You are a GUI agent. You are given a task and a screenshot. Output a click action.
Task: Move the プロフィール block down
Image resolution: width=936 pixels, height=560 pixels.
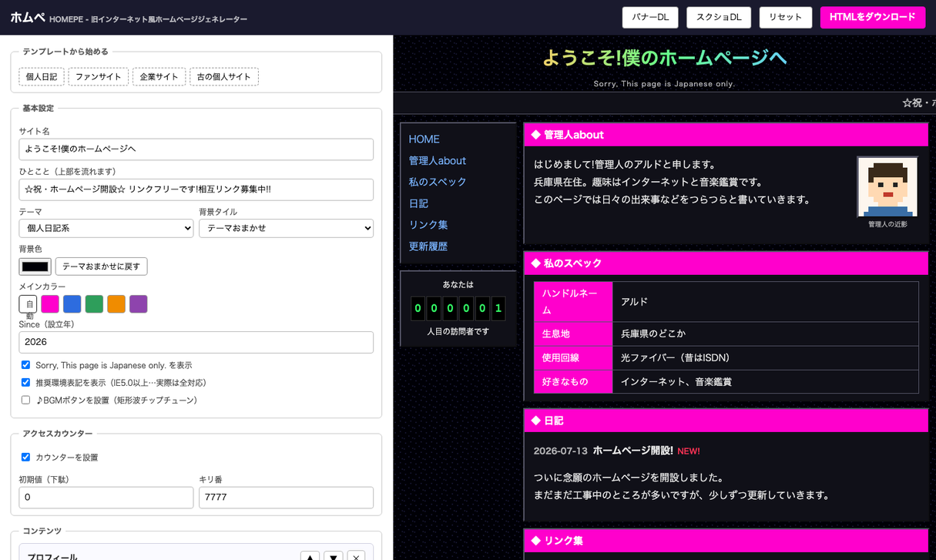point(333,555)
